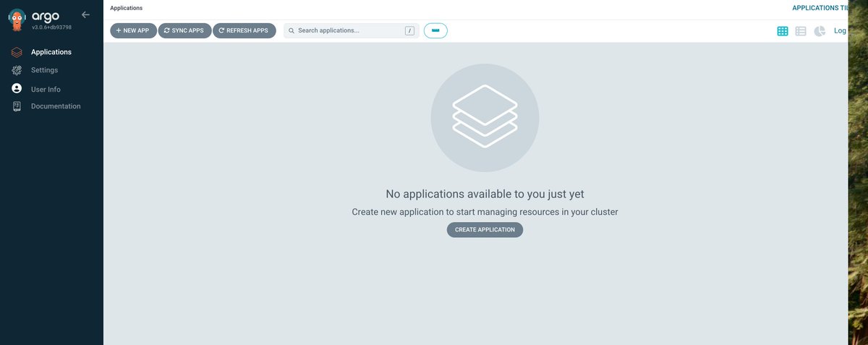Click the Applications breadcrumb title

(127, 8)
